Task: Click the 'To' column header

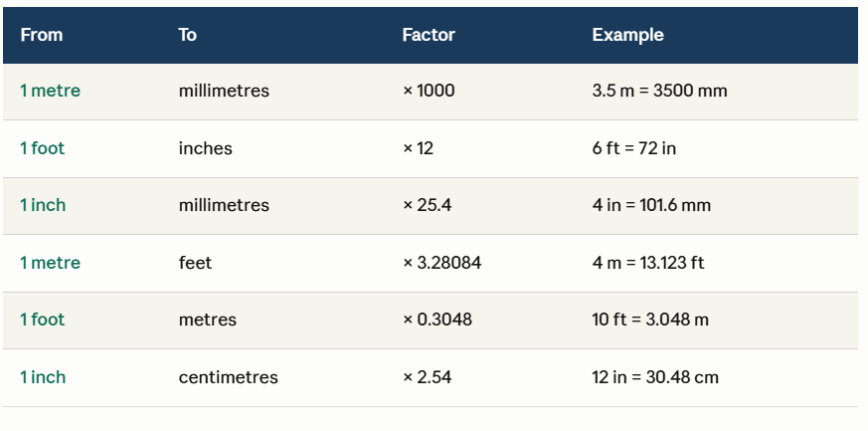Action: point(187,35)
